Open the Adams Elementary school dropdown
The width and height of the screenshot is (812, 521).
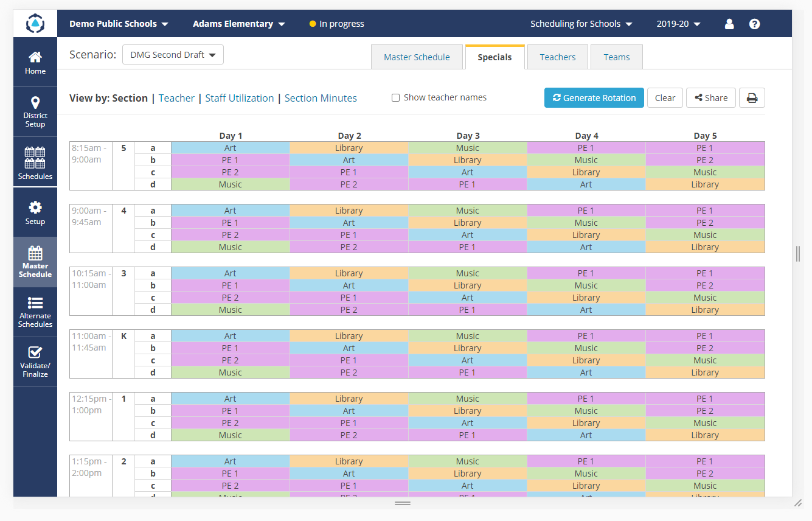tap(238, 24)
